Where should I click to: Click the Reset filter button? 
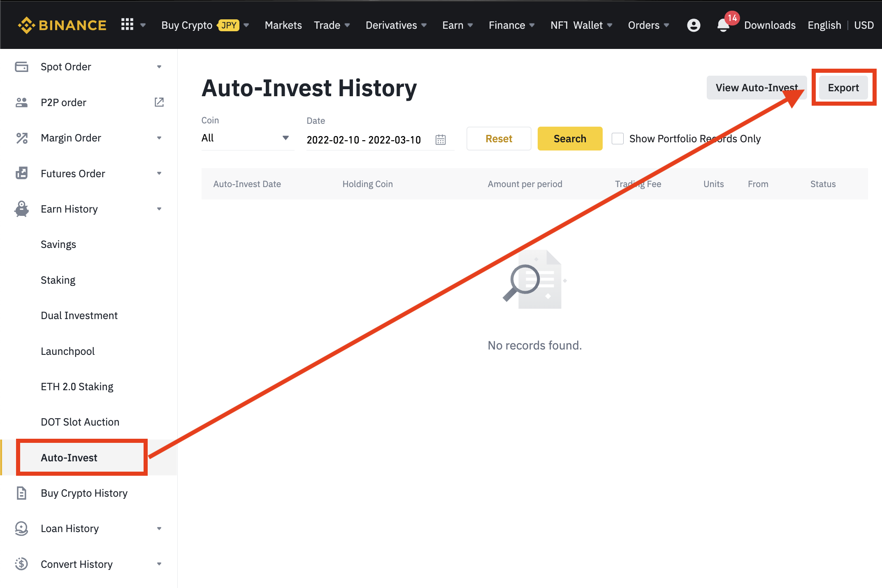point(499,139)
